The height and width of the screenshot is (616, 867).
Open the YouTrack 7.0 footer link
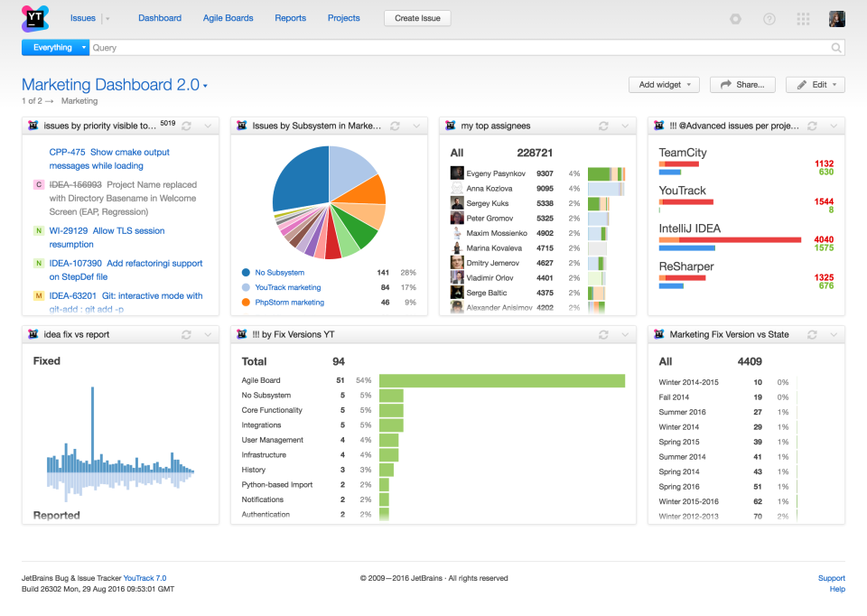click(x=144, y=578)
